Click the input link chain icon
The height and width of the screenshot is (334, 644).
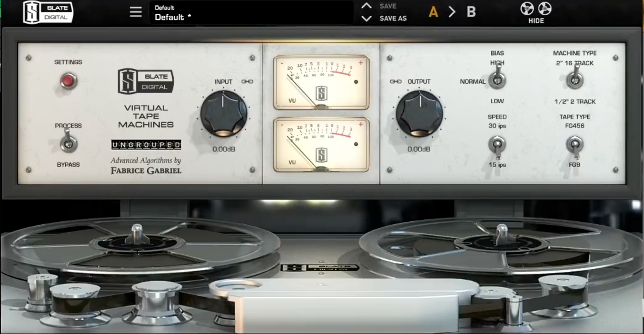(x=247, y=82)
